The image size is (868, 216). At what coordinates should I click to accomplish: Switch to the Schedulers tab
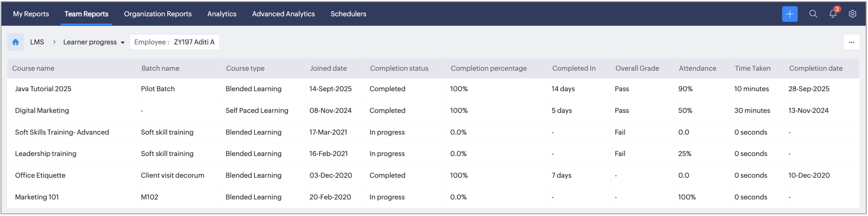[348, 14]
